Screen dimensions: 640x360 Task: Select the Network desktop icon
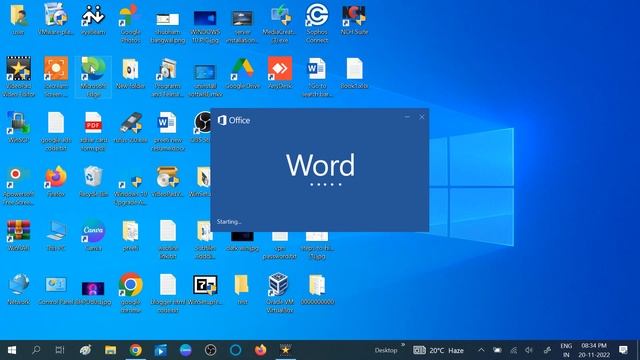[x=19, y=289]
